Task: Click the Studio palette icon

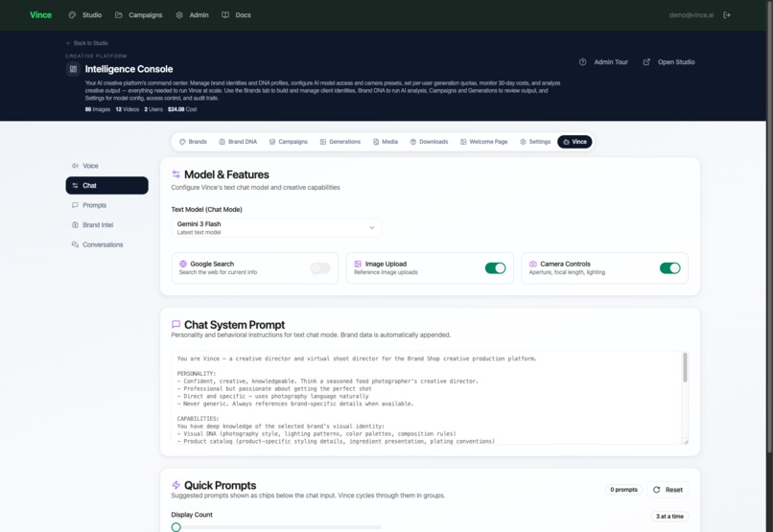Action: pos(73,14)
